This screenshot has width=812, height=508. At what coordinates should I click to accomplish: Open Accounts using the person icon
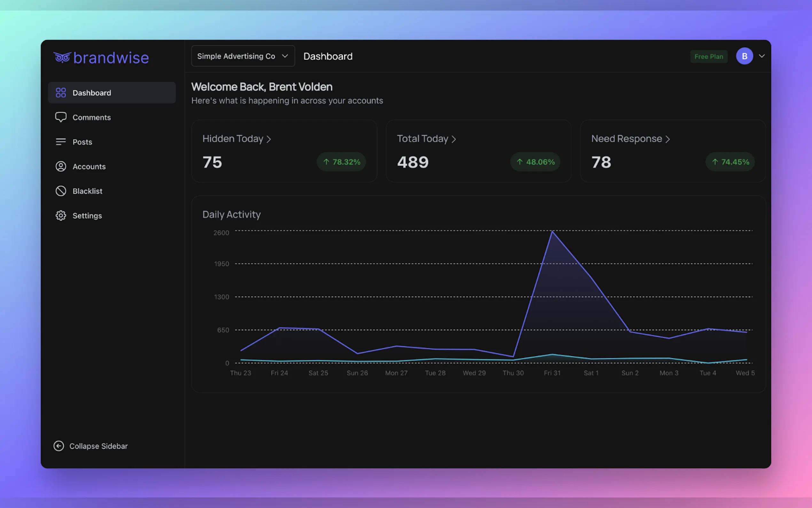click(x=61, y=166)
